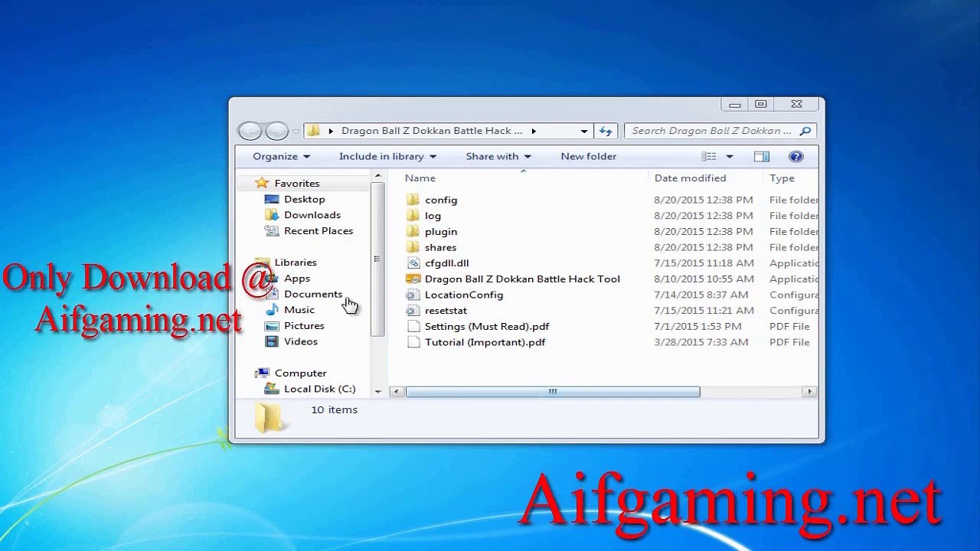980x551 pixels.
Task: Expand the address path arrow after the folder name
Action: (x=534, y=131)
